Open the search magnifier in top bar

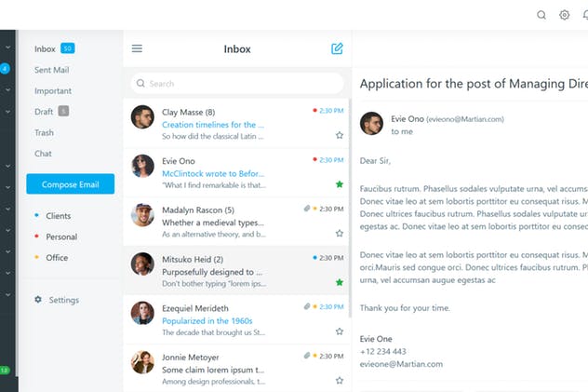tap(541, 15)
